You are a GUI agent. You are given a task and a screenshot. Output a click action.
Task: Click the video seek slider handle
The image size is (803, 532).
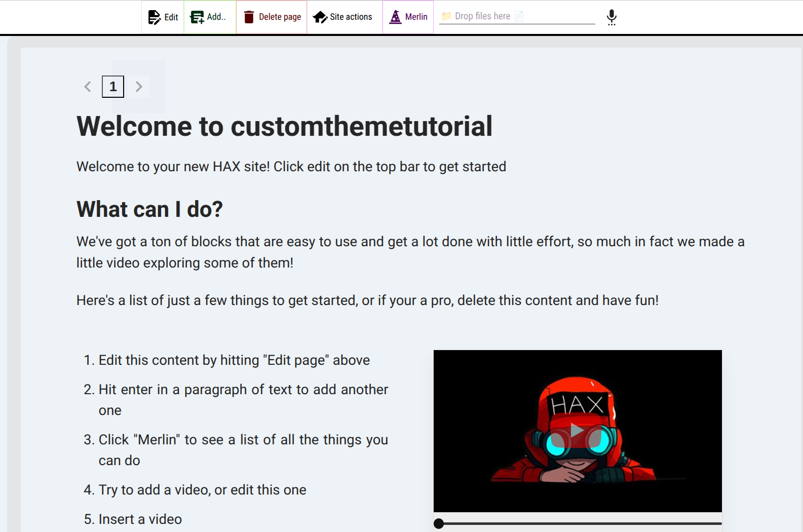coord(439,523)
